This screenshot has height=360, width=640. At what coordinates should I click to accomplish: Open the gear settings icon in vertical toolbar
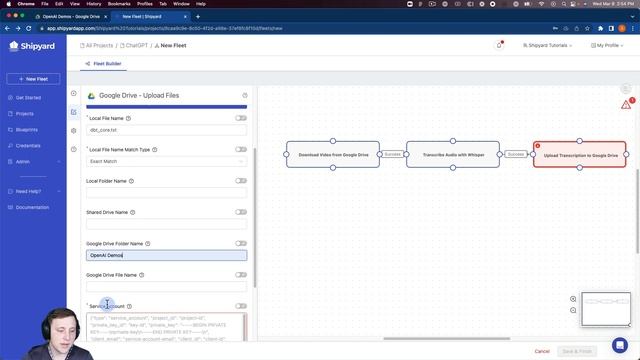tap(73, 131)
